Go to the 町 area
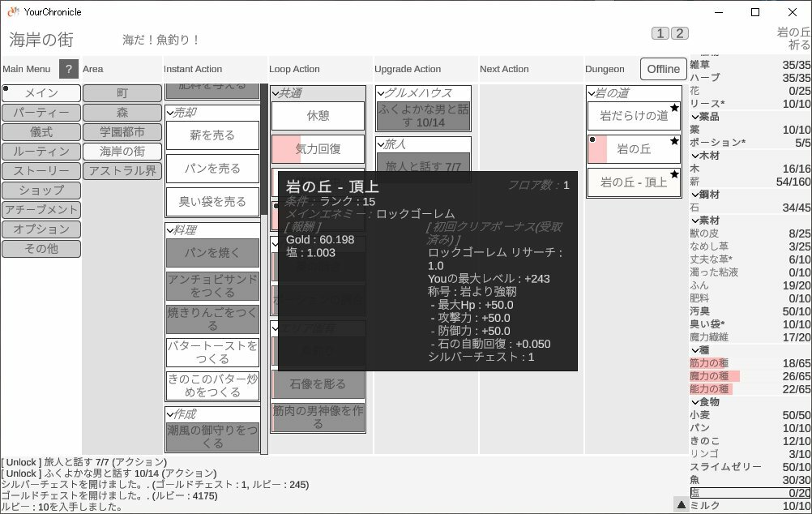 [x=122, y=93]
